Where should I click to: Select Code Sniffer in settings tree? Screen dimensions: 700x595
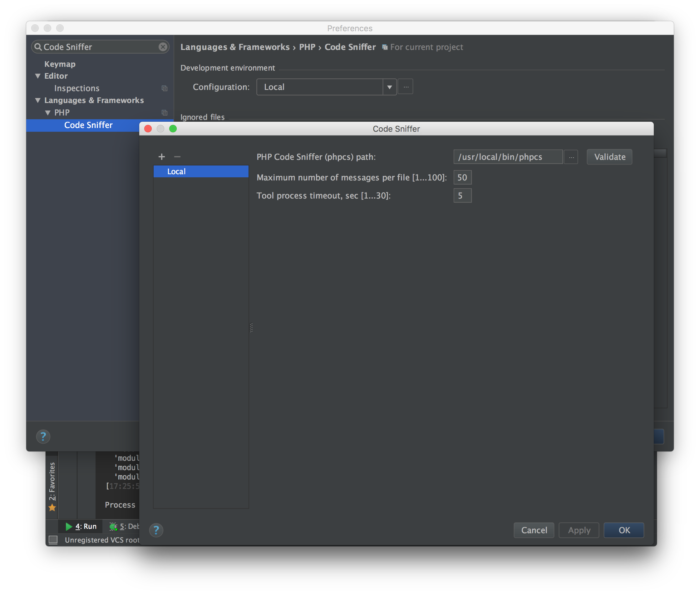click(x=88, y=125)
